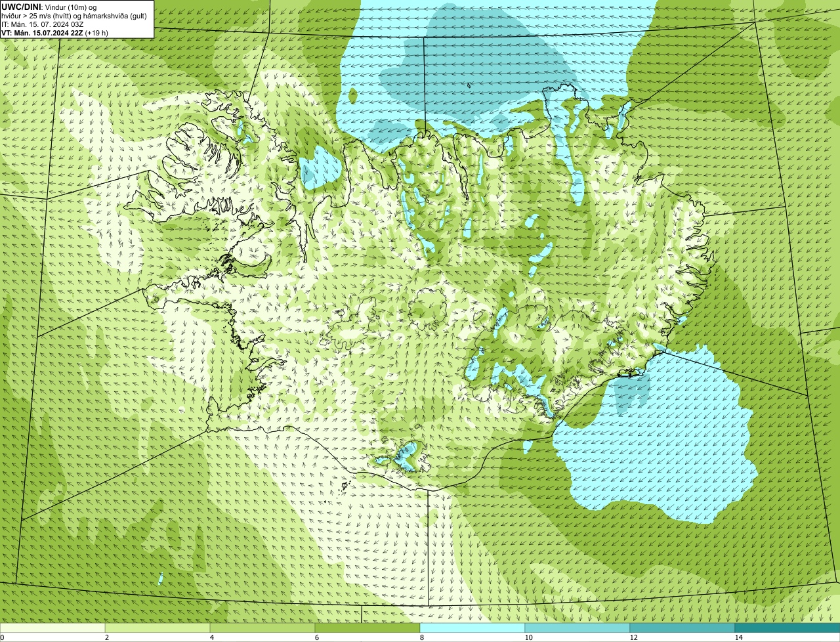Image resolution: width=840 pixels, height=642 pixels.
Task: Click the 4–6 m/s green swatch
Action: point(262,628)
